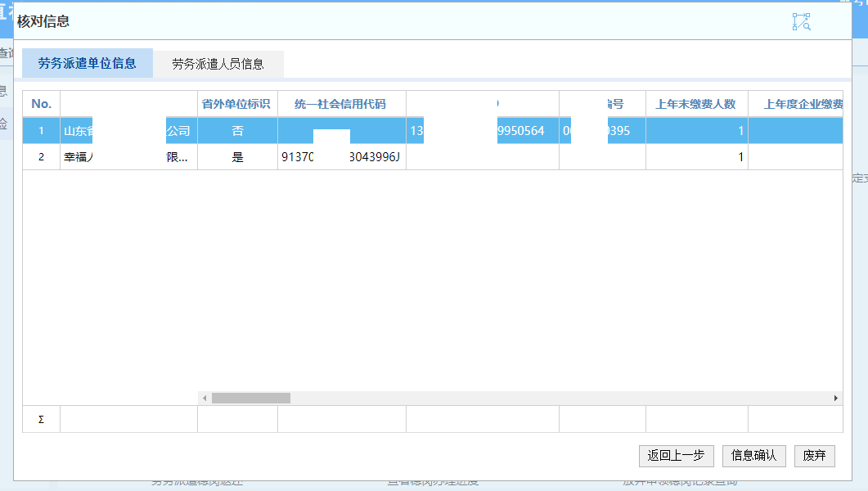Click the 省外单位标识 column header
This screenshot has width=868, height=491.
pos(237,104)
